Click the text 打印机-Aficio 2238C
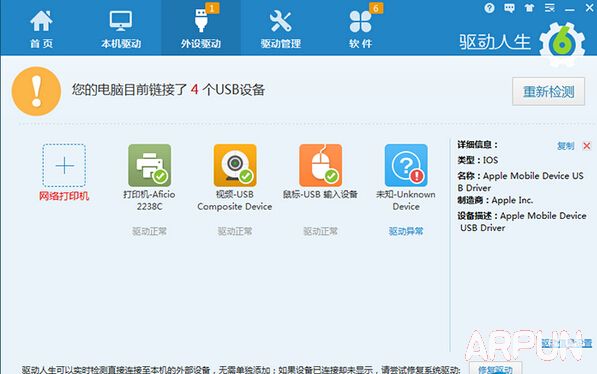This screenshot has height=374, width=597. 150,200
